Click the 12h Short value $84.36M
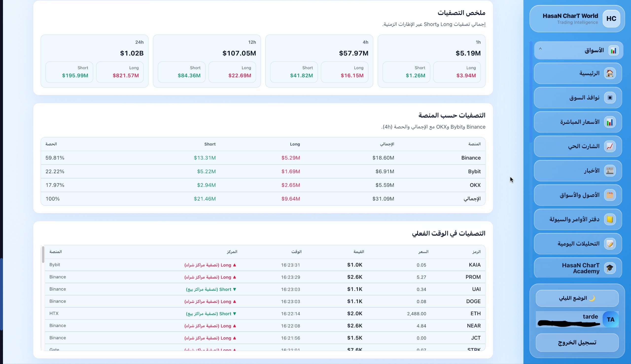This screenshot has height=364, width=631. coord(189,75)
